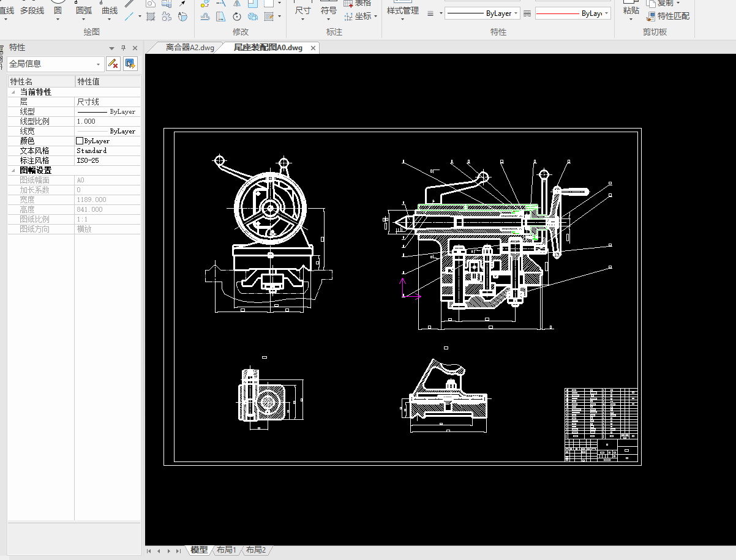Viewport: 736px width, 560px height.
Task: Switch to the 离合器A2.dwg tab
Action: (x=190, y=48)
